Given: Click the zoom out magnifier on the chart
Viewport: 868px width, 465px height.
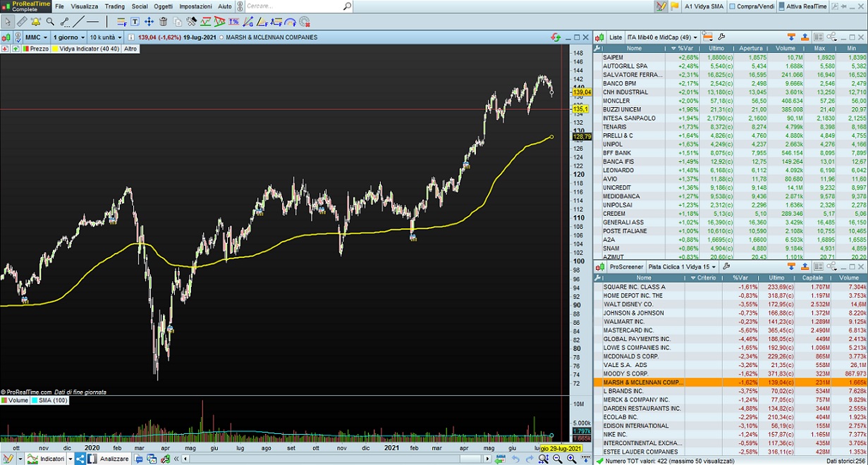Looking at the screenshot, I should tap(557, 459).
